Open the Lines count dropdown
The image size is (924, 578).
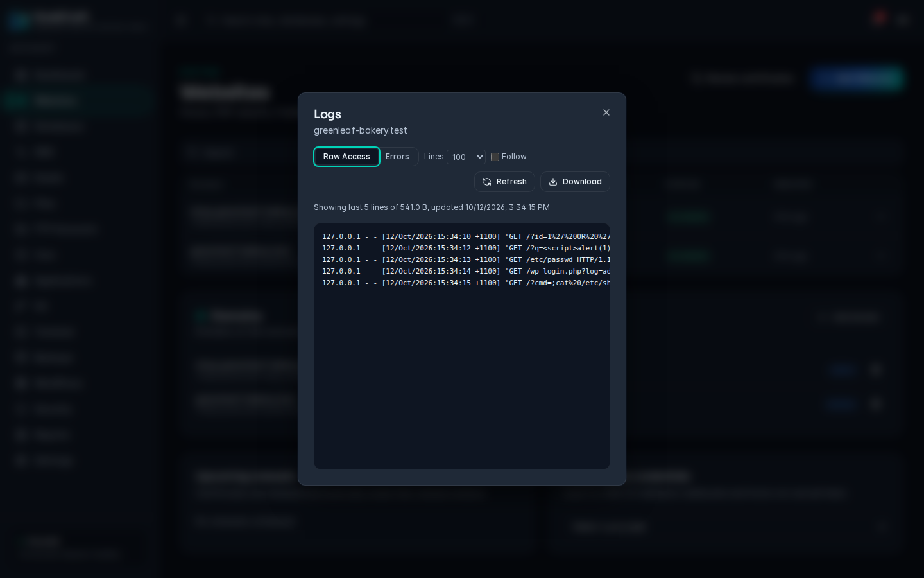(466, 157)
